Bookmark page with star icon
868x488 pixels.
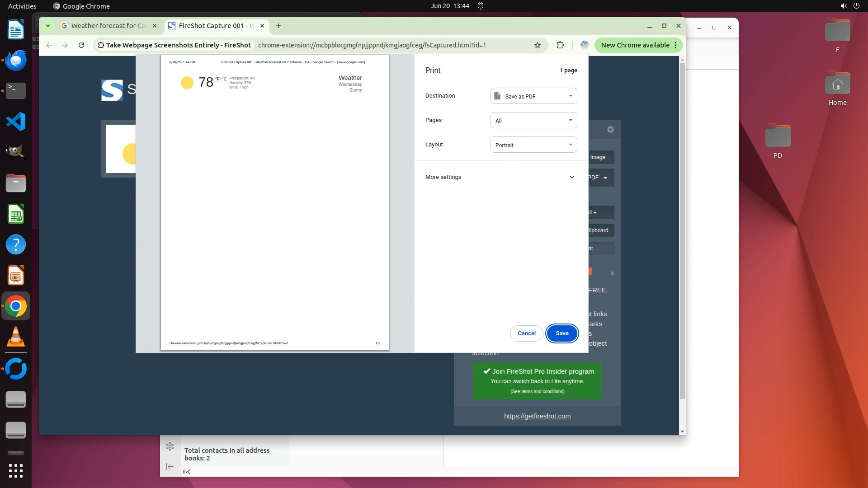pos(538,45)
